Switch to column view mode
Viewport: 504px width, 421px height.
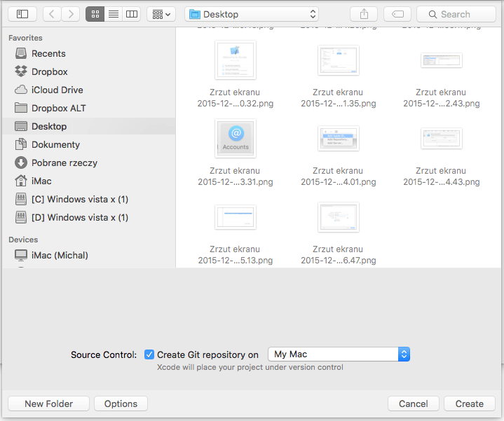131,14
